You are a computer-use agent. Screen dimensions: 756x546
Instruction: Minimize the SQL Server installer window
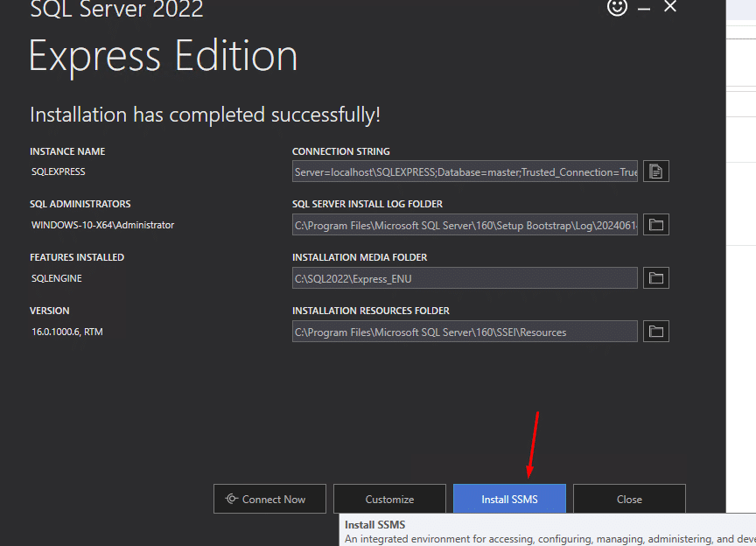pos(647,7)
